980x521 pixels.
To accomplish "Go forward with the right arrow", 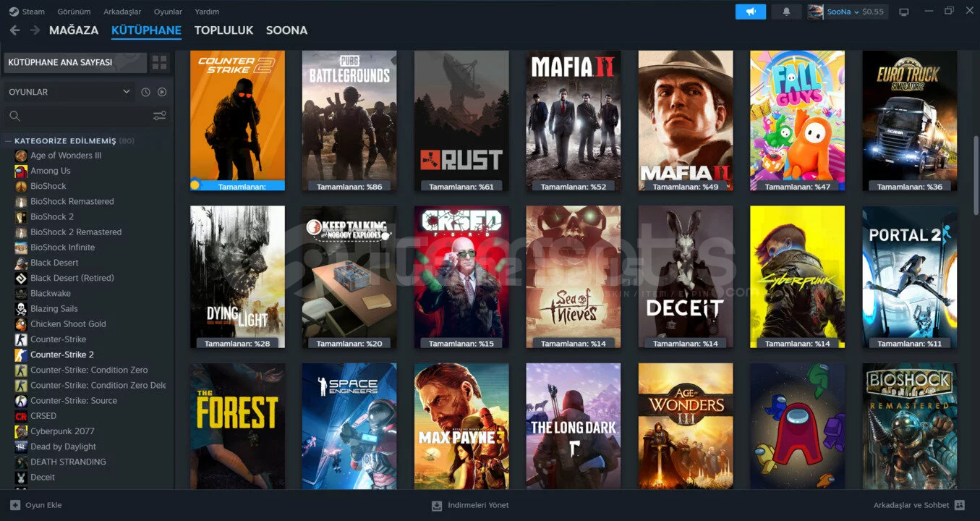I will (35, 30).
